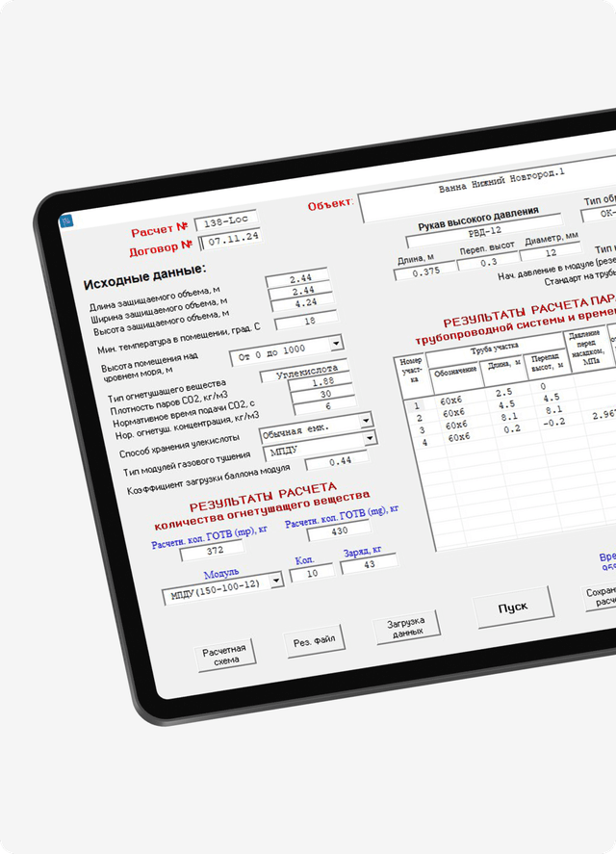
Task: Click the Пуск button
Action: tap(512, 608)
